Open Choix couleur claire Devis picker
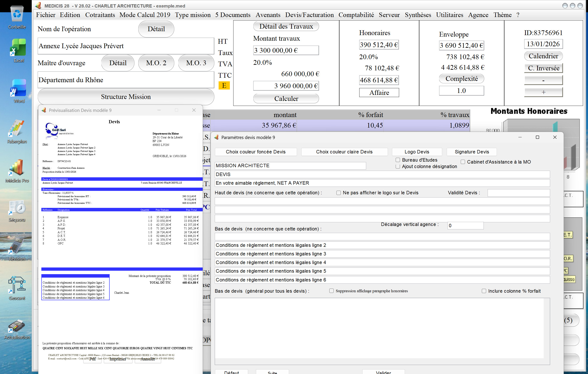588x374 pixels. click(x=344, y=152)
